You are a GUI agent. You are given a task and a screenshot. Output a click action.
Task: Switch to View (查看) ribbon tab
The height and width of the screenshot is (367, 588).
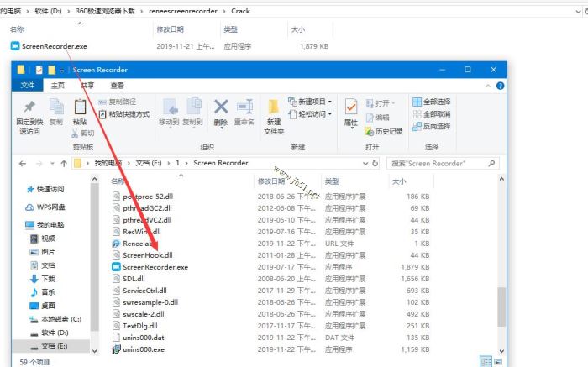pyautogui.click(x=117, y=86)
